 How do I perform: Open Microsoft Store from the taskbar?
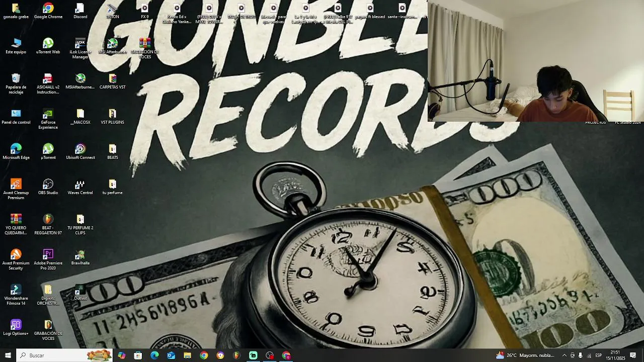[138, 355]
